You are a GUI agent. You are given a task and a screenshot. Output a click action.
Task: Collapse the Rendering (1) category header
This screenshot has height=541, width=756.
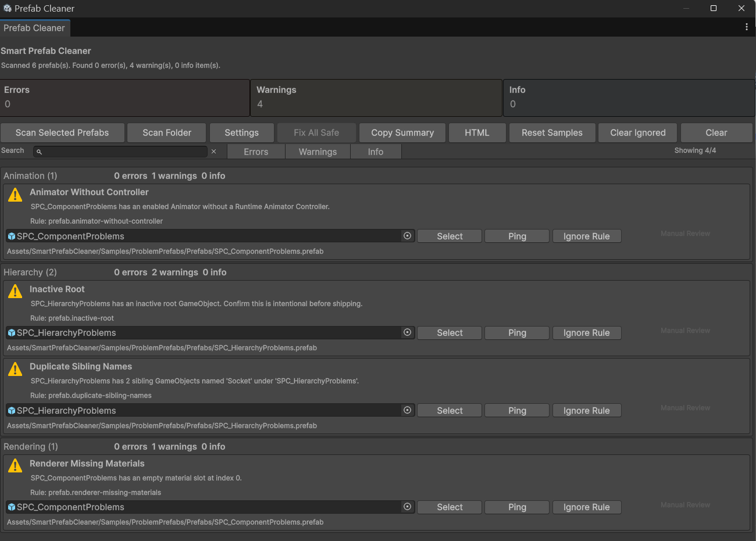tap(31, 446)
